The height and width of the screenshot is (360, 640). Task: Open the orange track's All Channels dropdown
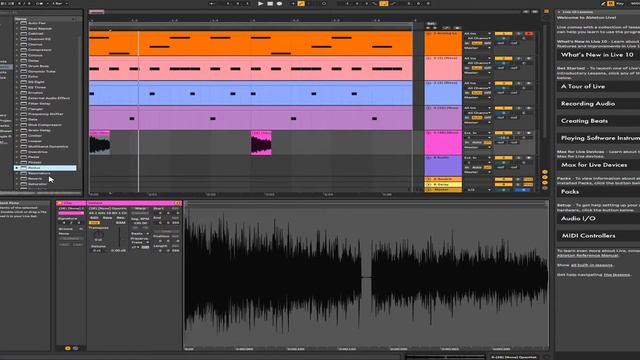[x=478, y=38]
